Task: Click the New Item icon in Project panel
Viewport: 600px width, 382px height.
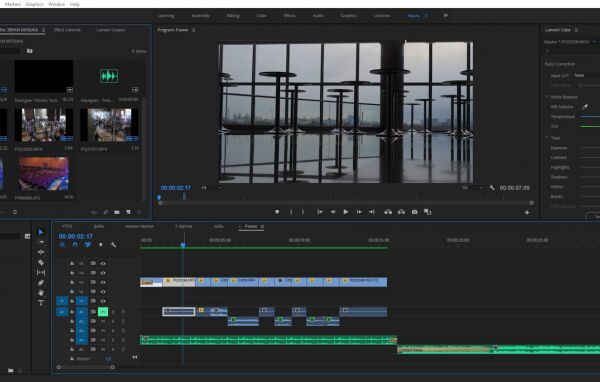Action: pos(129,212)
